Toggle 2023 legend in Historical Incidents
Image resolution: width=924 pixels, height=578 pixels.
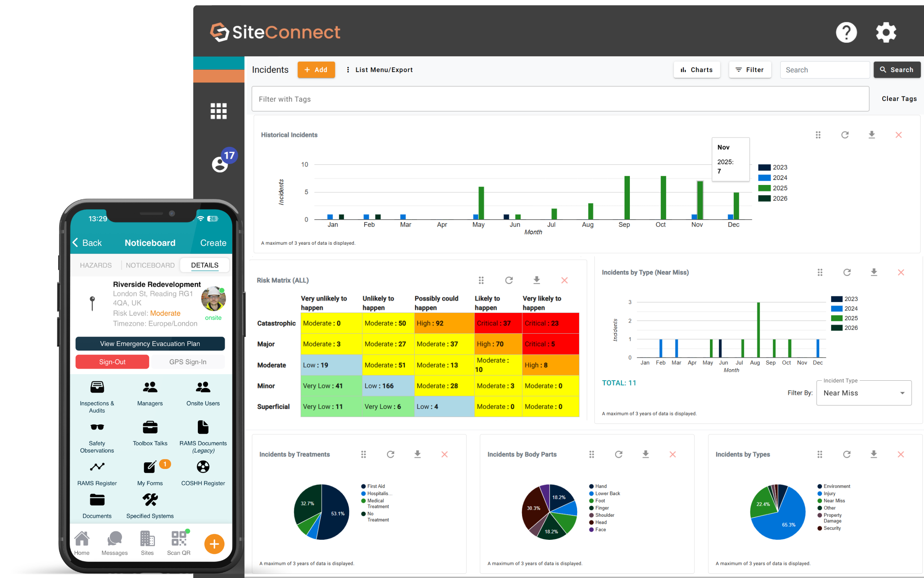point(773,167)
